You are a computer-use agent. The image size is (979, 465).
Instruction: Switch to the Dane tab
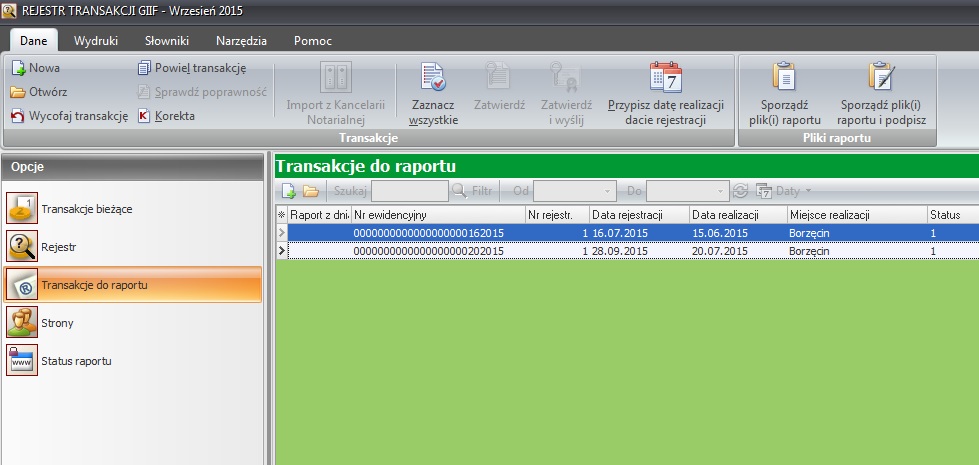pyautogui.click(x=34, y=41)
